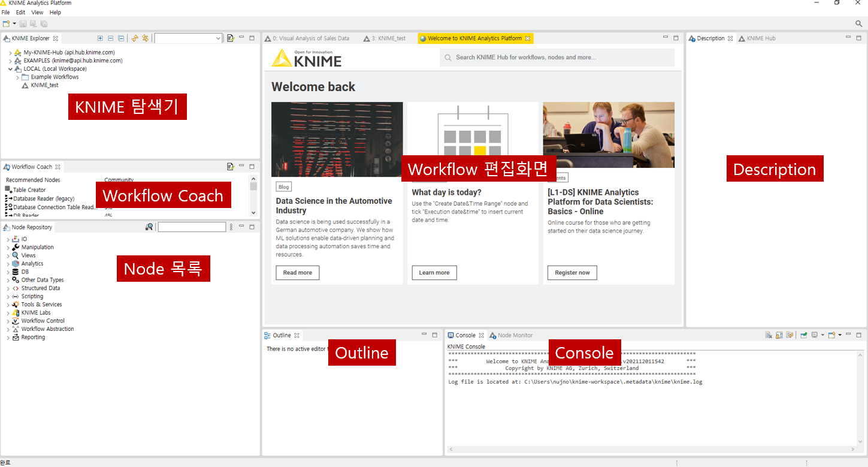Image resolution: width=868 pixels, height=467 pixels.
Task: Click the Save icon in main toolbar
Action: 23,23
